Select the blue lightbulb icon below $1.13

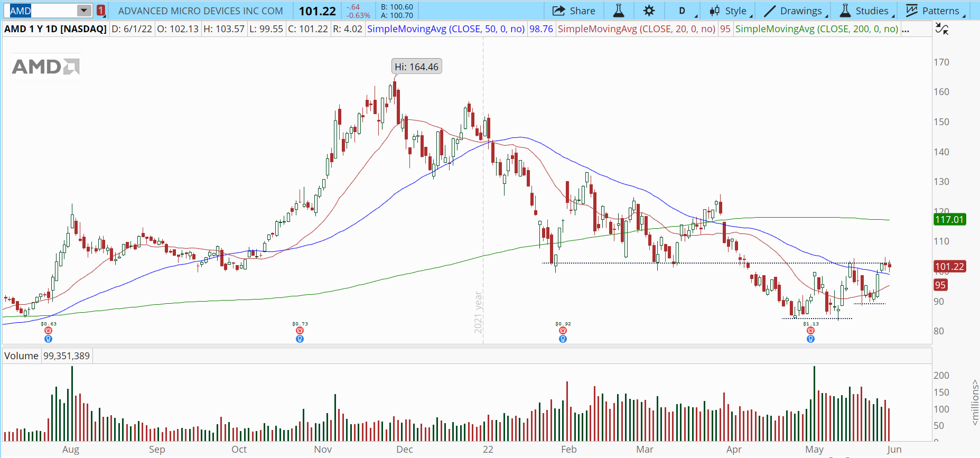(x=810, y=339)
